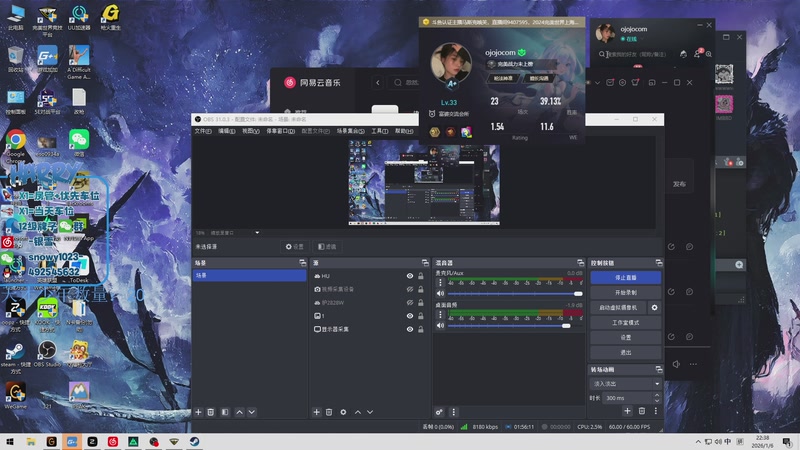Click 退出 button in Controls panel
This screenshot has height=450, width=800.
626,353
